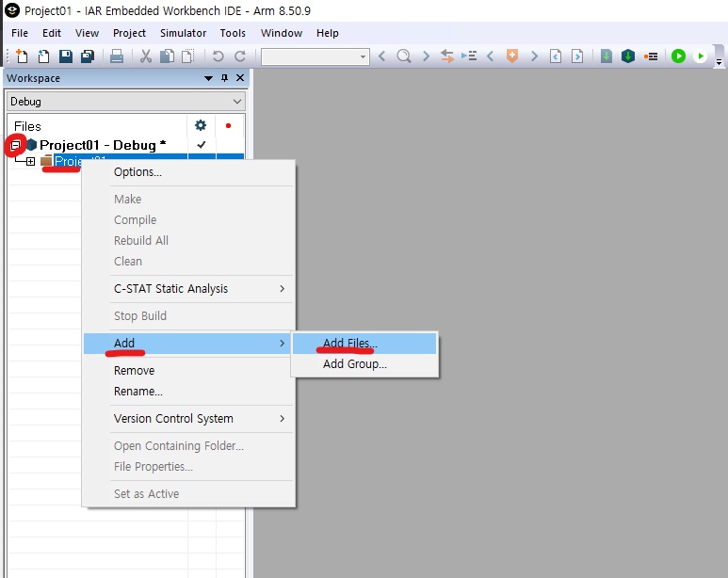Click Rebuild All in context menu

189,240
